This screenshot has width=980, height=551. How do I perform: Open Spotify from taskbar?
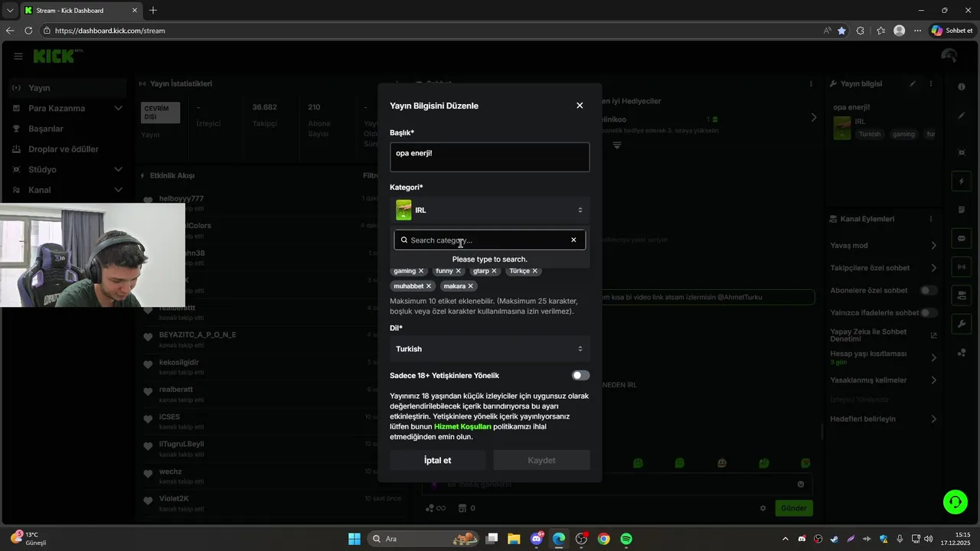tap(626, 539)
